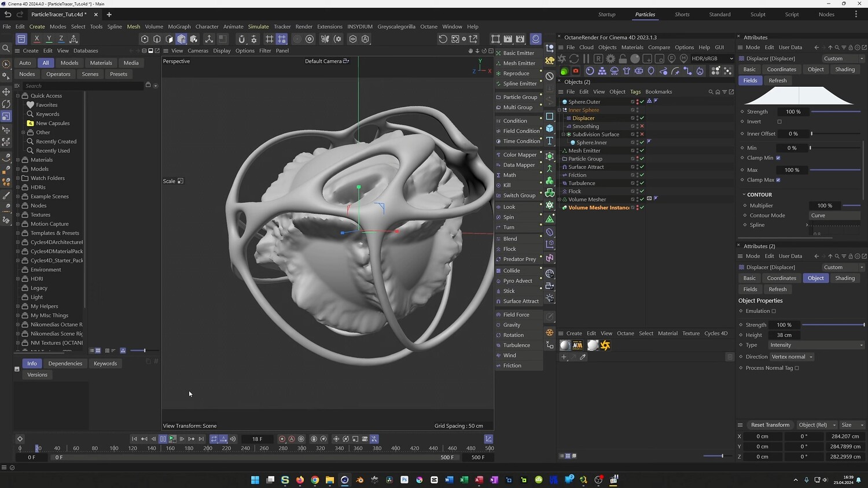This screenshot has height=488, width=868.
Task: Click the Dependencies button
Action: (65, 364)
